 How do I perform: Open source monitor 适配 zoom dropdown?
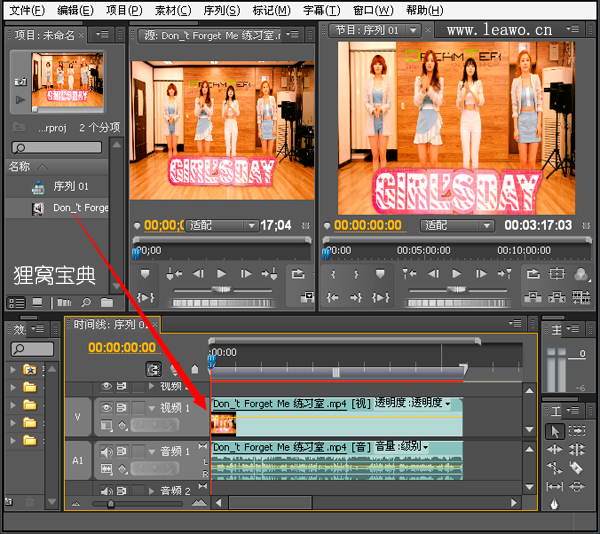coord(220,225)
